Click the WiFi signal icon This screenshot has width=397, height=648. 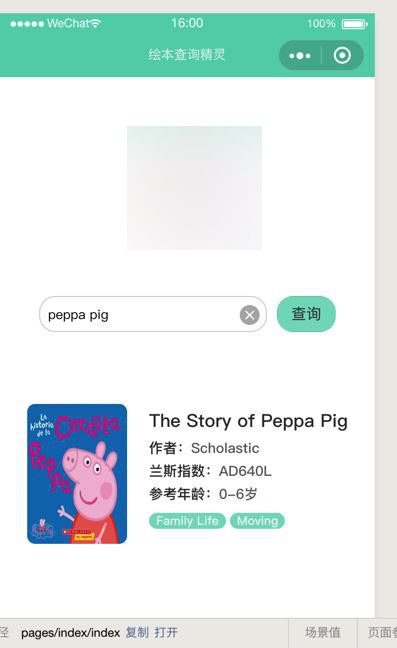pyautogui.click(x=95, y=23)
